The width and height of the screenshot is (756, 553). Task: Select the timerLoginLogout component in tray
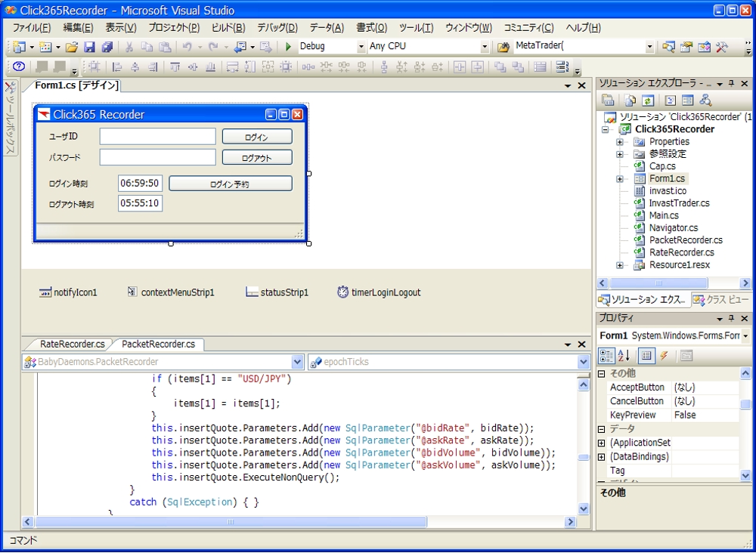(x=379, y=292)
